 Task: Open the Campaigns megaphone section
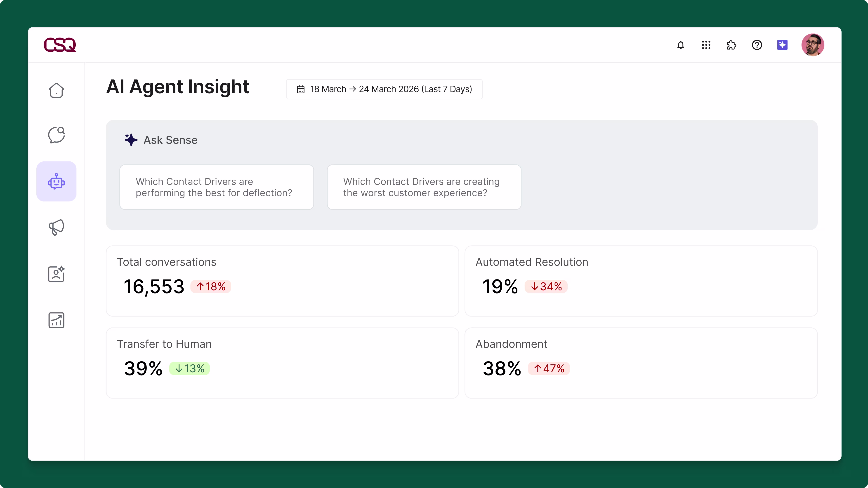(56, 227)
